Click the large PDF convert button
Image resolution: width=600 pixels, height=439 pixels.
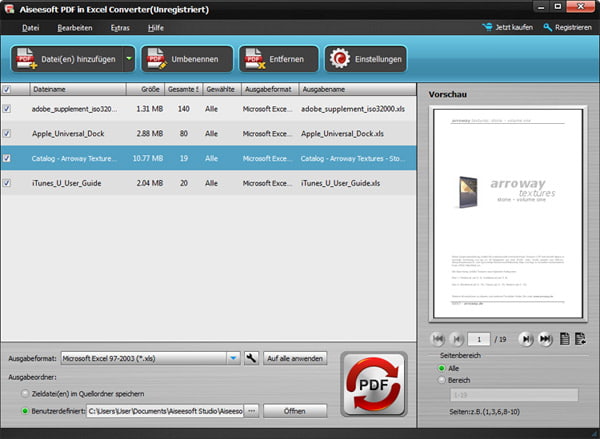[x=374, y=386]
